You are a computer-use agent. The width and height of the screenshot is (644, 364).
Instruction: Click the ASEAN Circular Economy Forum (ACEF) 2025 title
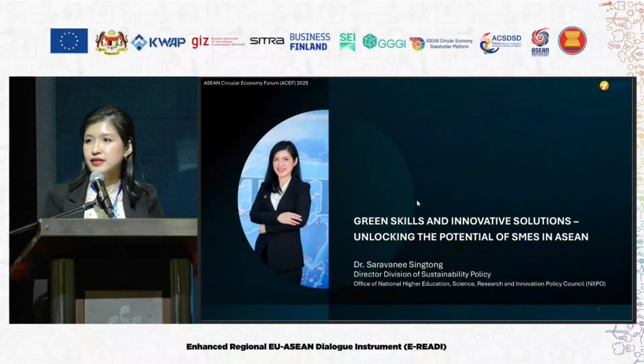(x=255, y=83)
